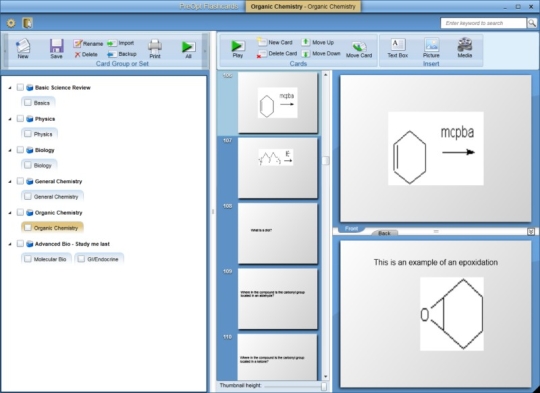This screenshot has width=540, height=393.
Task: Print the card set
Action: [x=155, y=49]
